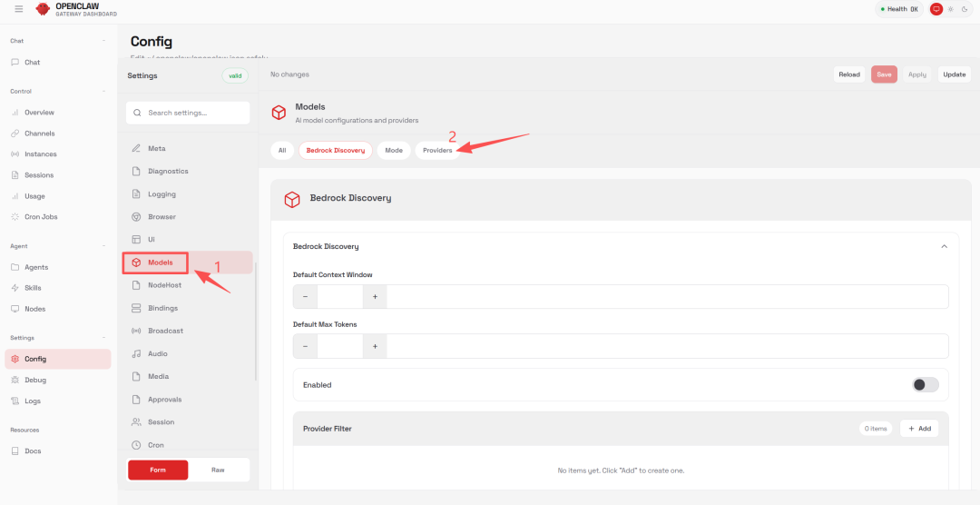Select the Bindings settings category
This screenshot has height=505, width=980.
coord(188,308)
